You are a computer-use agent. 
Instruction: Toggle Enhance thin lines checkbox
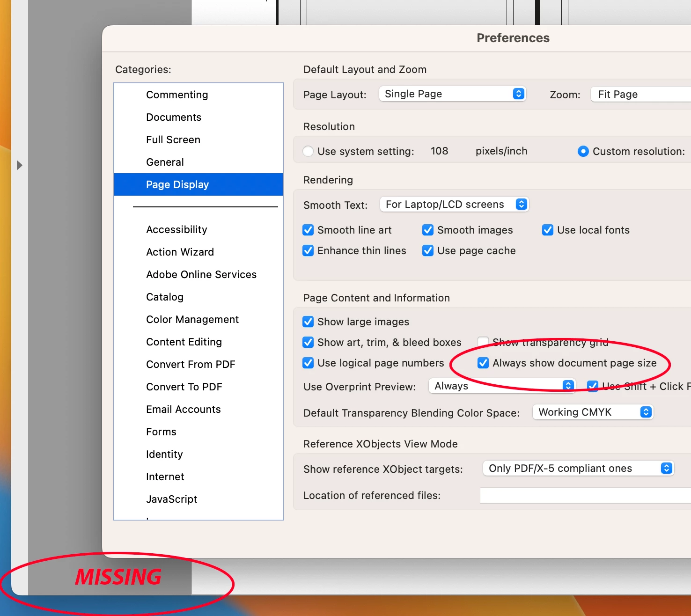(308, 250)
